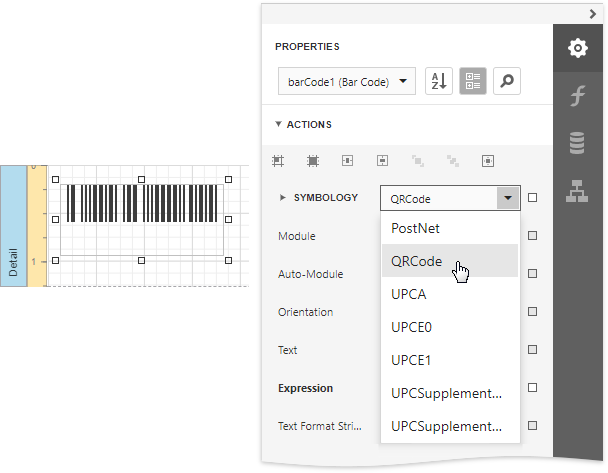Screen dimensions: 608x473
Task: Click the search properties magnifier icon
Action: tap(507, 82)
